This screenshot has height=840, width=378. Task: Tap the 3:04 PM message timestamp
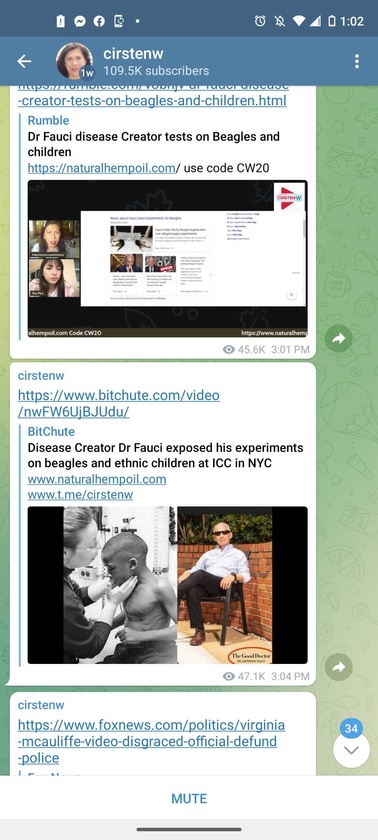click(x=290, y=676)
